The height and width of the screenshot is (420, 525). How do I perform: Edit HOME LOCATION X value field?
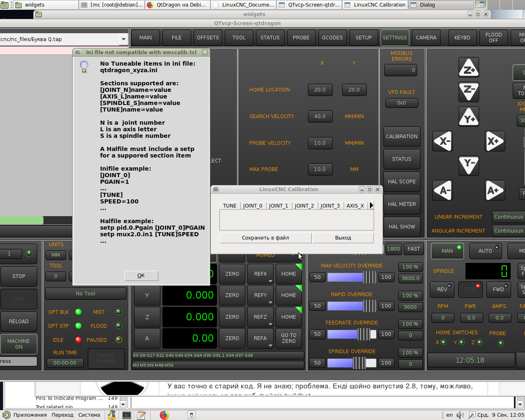tap(320, 90)
